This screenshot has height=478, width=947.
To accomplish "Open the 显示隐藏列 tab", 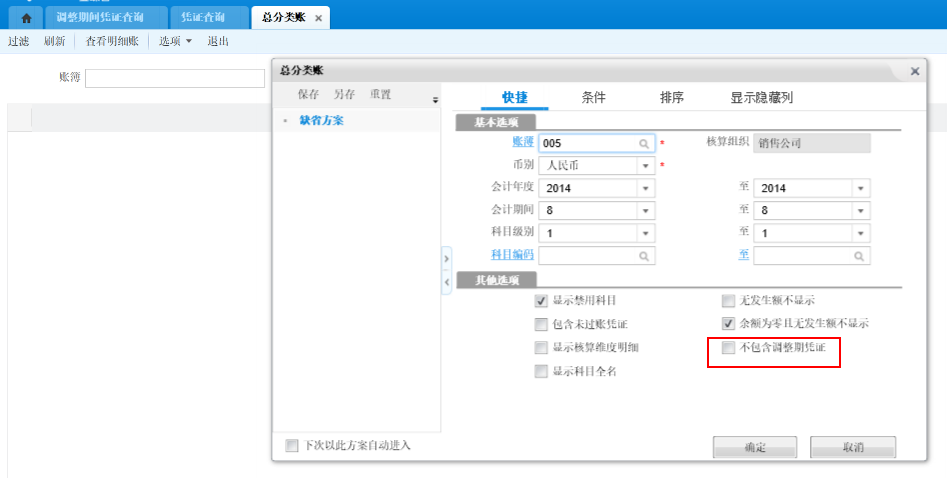I will point(761,98).
